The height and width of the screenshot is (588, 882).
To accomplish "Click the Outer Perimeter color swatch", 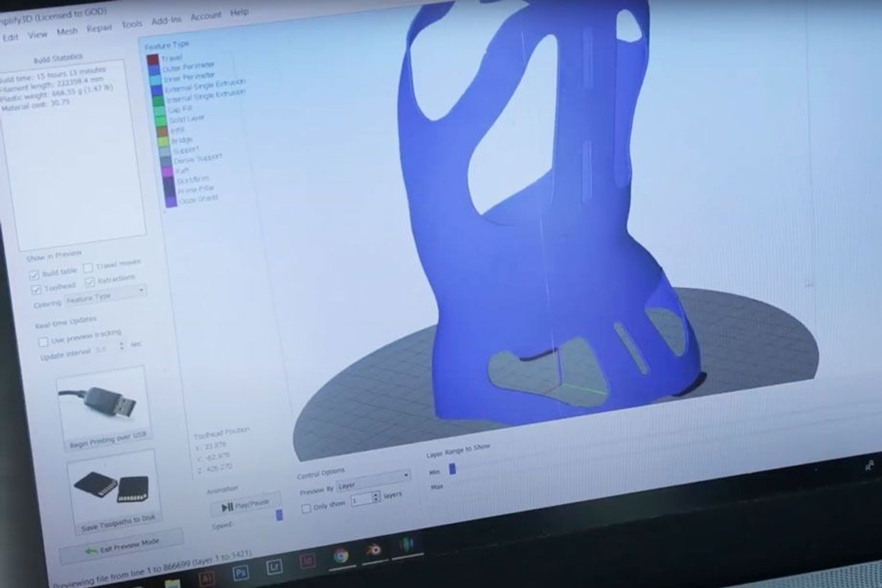I will [x=154, y=70].
